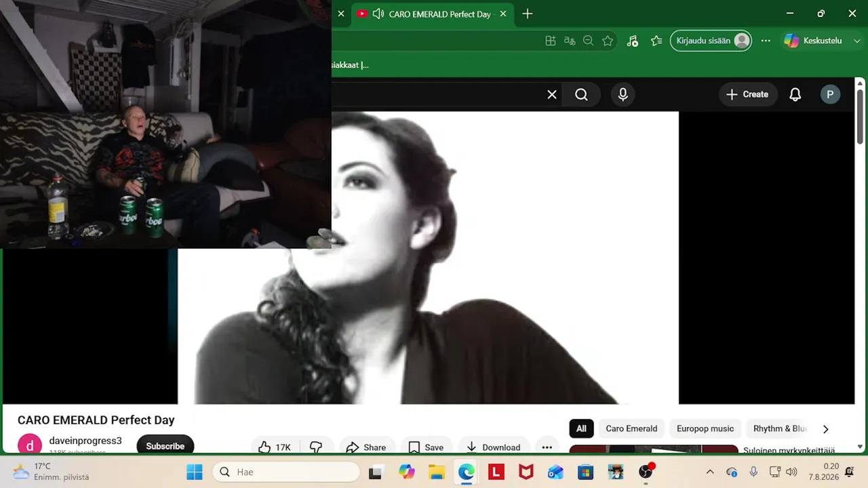Viewport: 868px width, 488px height.
Task: Open network and volume quick settings
Action: pos(783,472)
